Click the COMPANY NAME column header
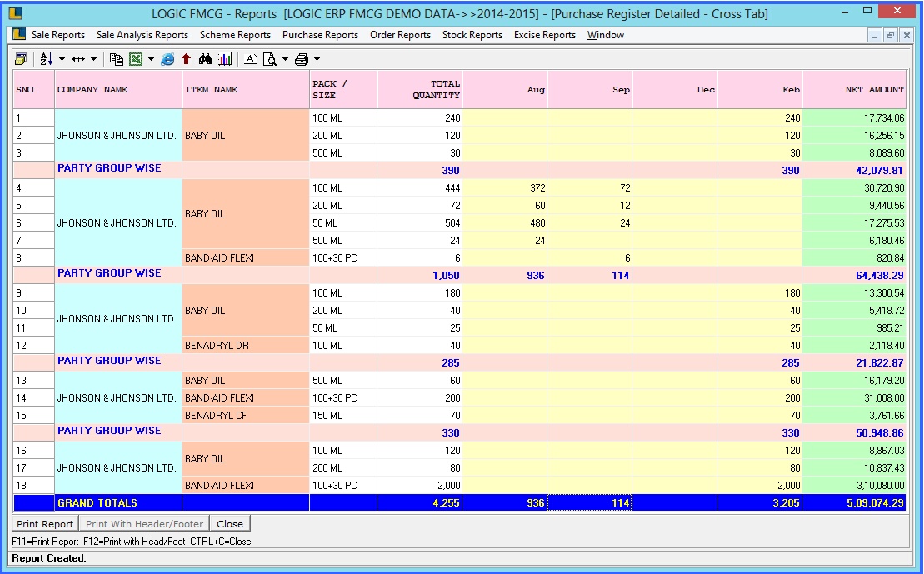Viewport: 924px width, 574px height. click(118, 90)
